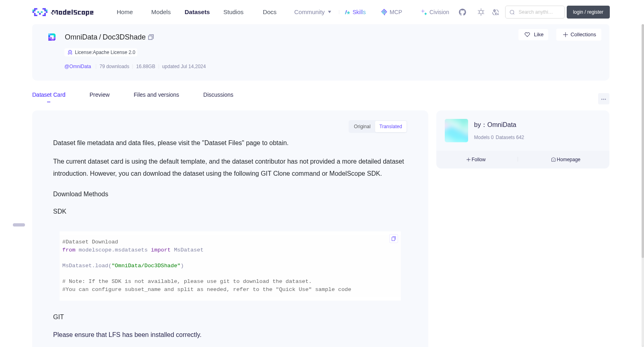644x347 pixels.
Task: Open the Studios section
Action: pyautogui.click(x=233, y=12)
